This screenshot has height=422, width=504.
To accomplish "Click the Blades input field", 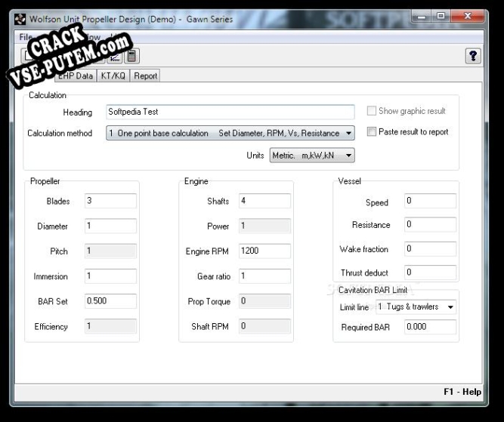I will point(110,201).
